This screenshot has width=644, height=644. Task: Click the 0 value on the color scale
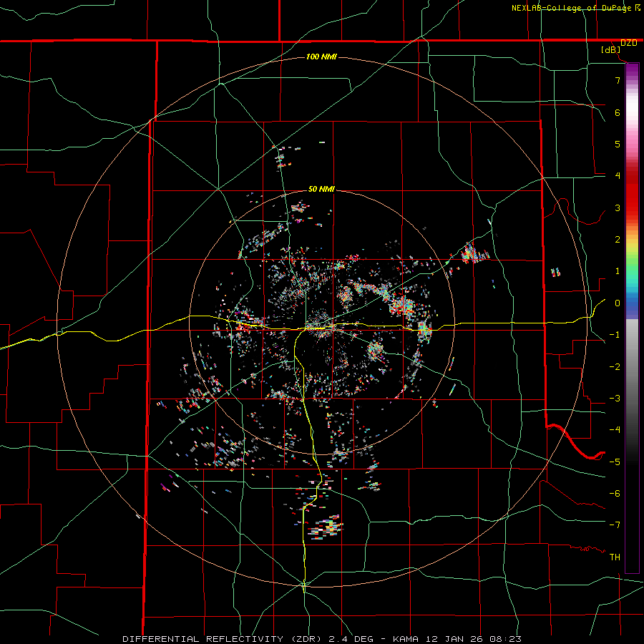(x=618, y=303)
